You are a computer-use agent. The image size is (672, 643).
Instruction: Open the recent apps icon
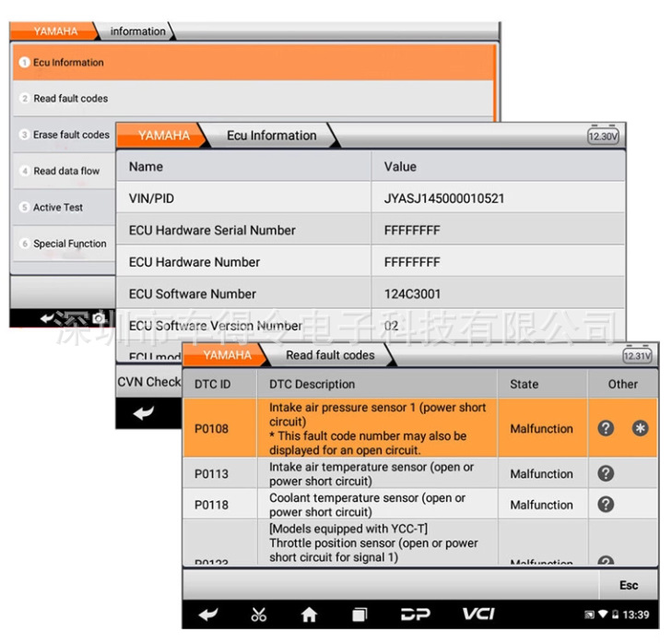pos(360,614)
